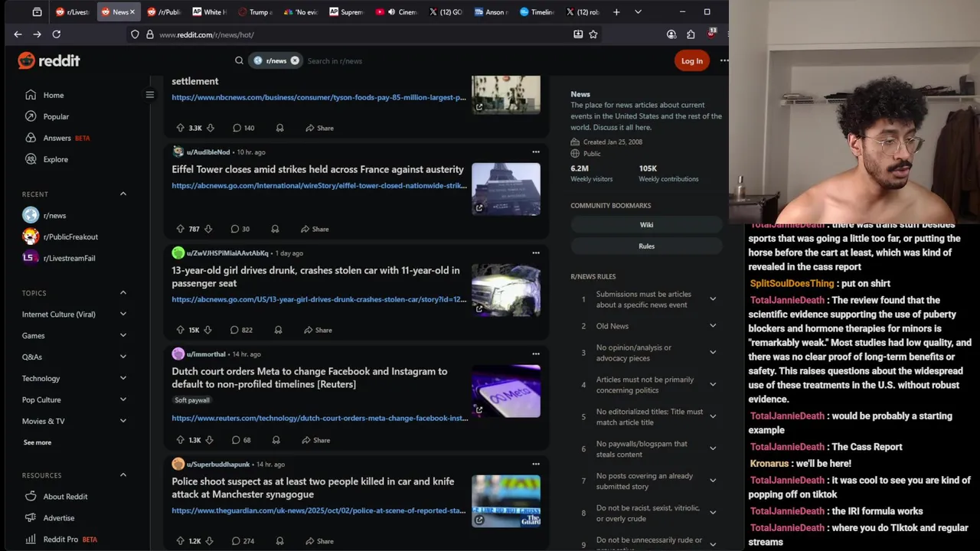Give an award to the Eiffel Tower post
Viewport: 980px width, 551px height.
(x=275, y=229)
